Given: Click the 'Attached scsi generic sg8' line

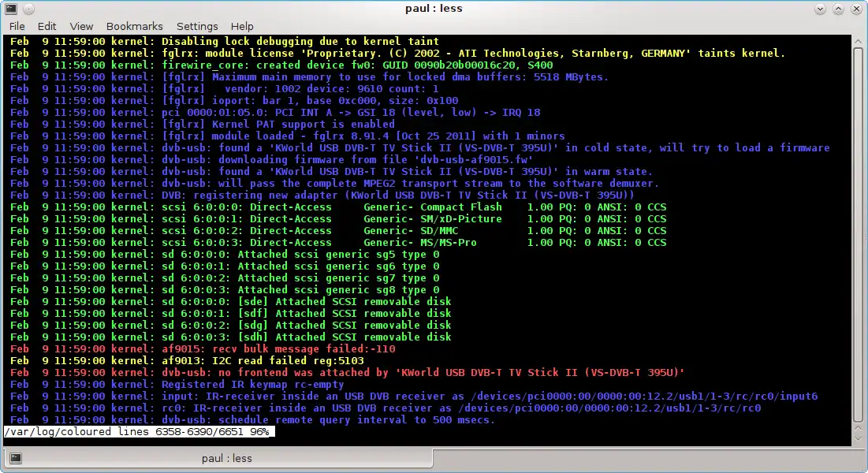Looking at the screenshot, I should [225, 289].
